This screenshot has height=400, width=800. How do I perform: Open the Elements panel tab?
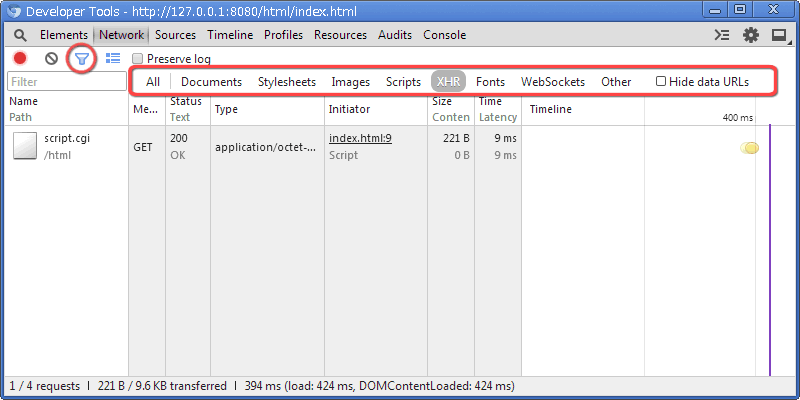tap(64, 35)
